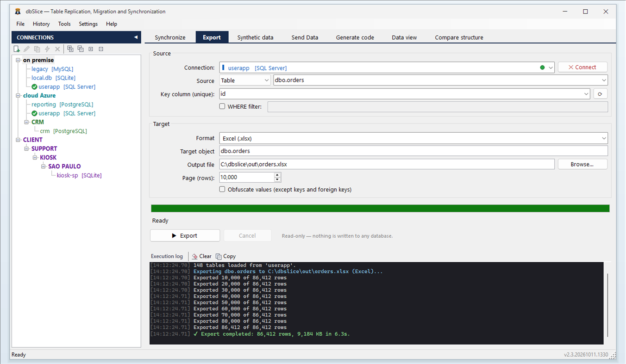Open the Connection dropdown
626x364 pixels.
551,68
